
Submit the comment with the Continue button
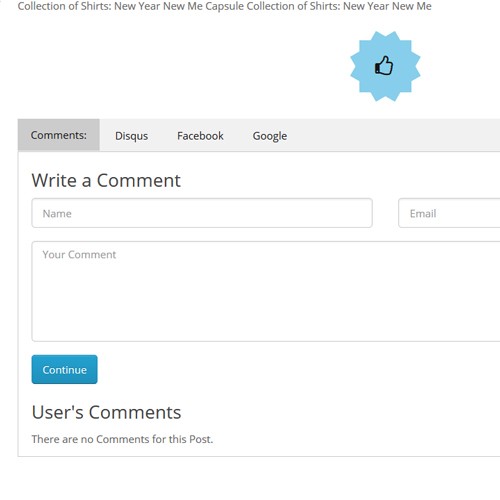point(65,369)
